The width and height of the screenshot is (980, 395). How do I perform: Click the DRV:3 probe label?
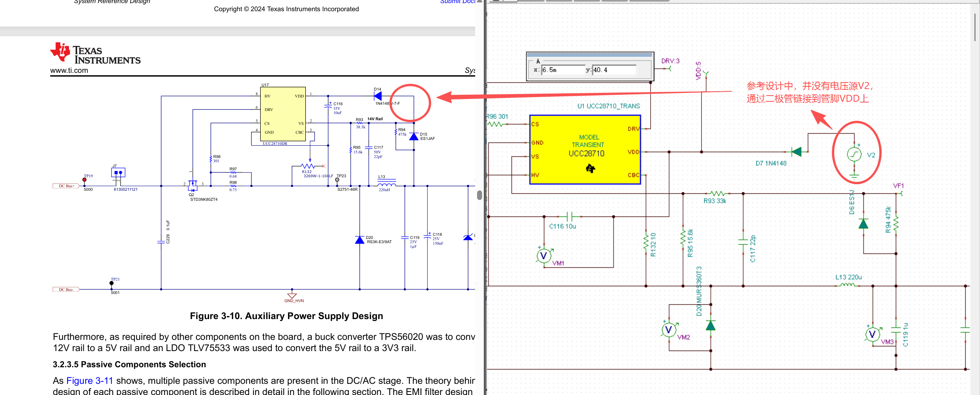[x=670, y=61]
